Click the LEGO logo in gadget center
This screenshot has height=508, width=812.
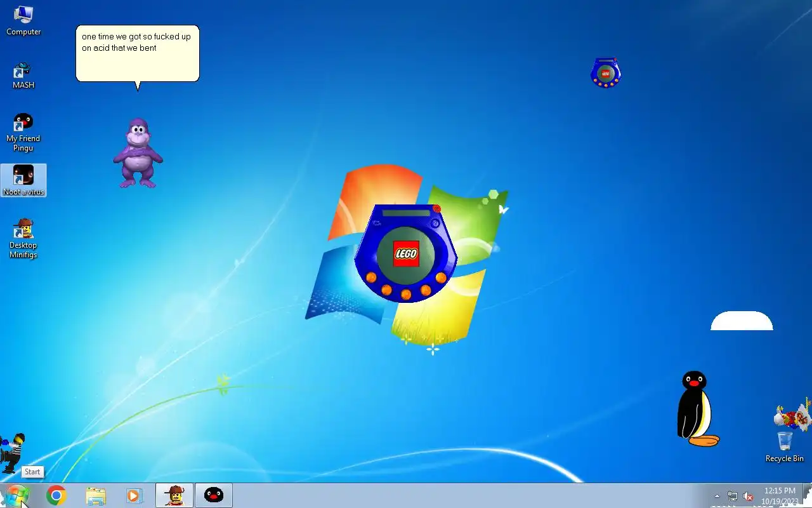(406, 254)
